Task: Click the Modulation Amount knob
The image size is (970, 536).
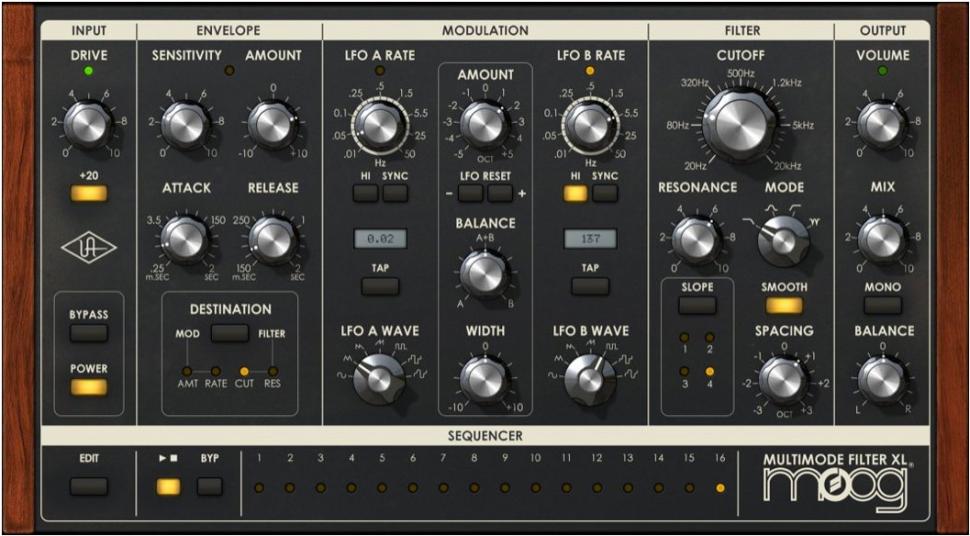Action: [x=485, y=125]
